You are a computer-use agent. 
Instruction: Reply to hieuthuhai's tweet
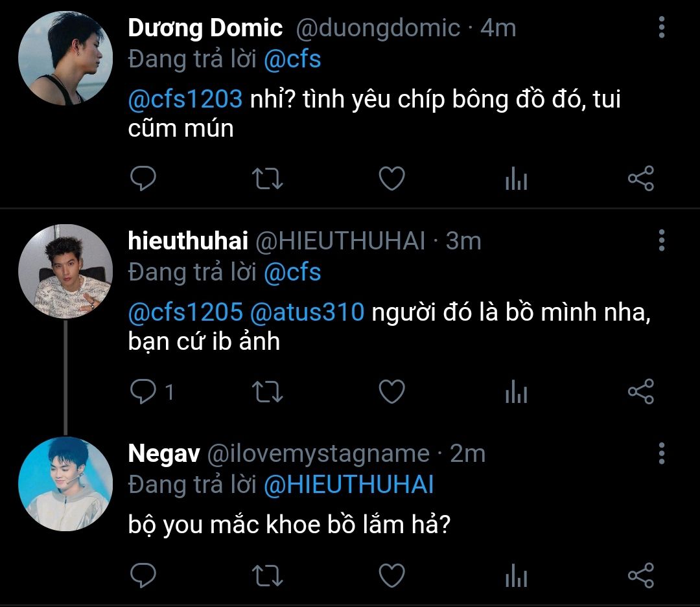(x=143, y=391)
